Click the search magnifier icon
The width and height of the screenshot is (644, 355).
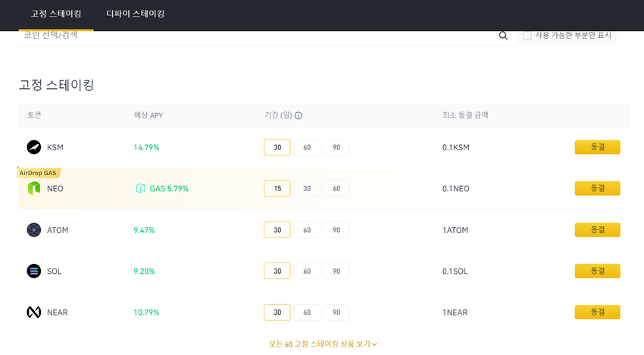pyautogui.click(x=503, y=36)
